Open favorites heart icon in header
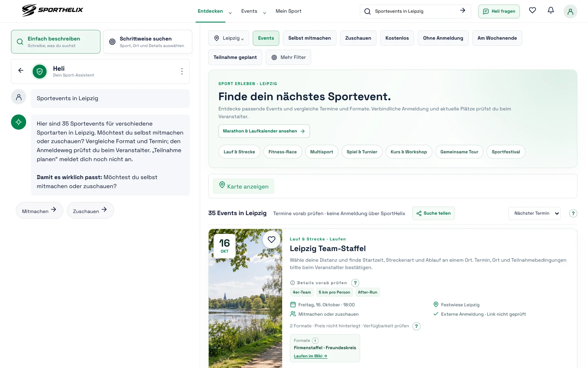 click(x=532, y=10)
